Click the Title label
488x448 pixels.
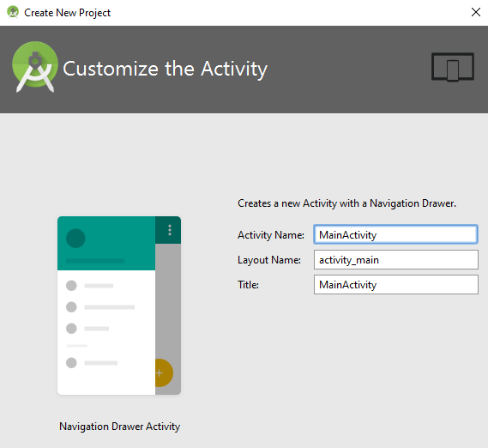248,285
